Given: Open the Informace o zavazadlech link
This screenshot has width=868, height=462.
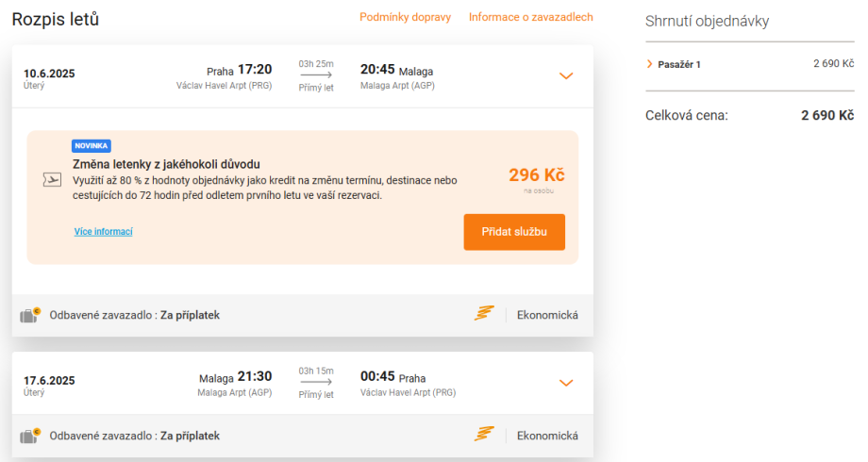Looking at the screenshot, I should 530,17.
